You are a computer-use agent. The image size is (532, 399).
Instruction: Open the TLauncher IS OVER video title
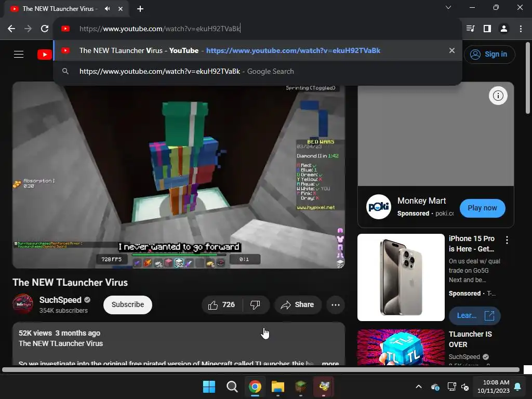470,339
